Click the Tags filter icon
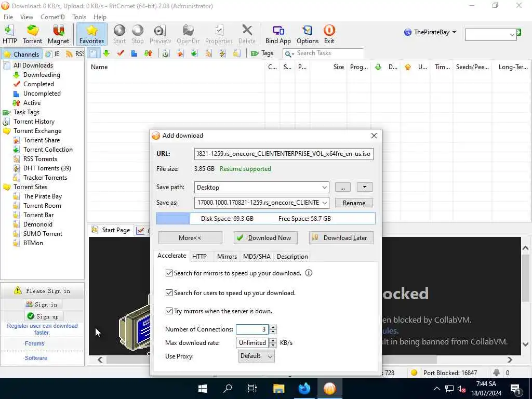Image resolution: width=532 pixels, height=399 pixels. 262,54
